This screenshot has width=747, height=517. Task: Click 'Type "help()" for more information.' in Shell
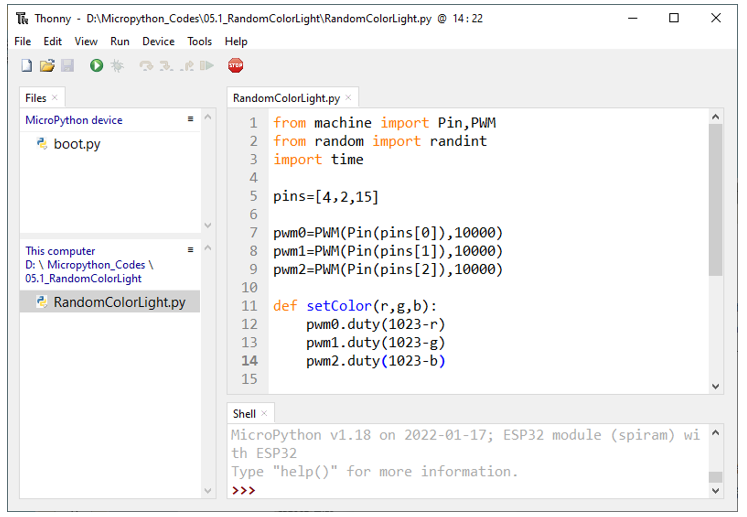[374, 472]
